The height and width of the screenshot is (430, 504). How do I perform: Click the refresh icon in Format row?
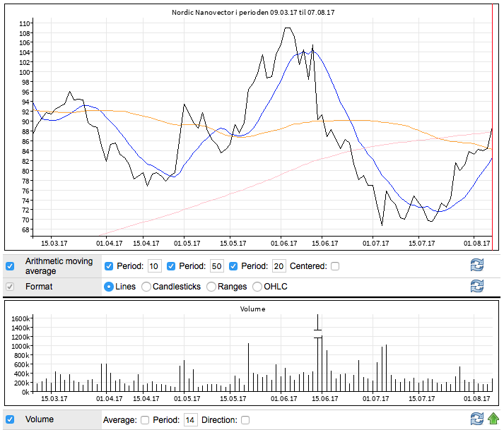(477, 286)
